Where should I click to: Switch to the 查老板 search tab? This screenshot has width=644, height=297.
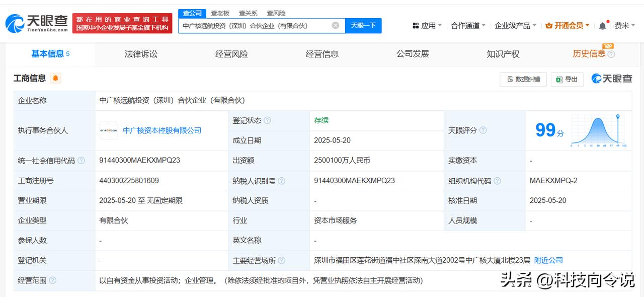click(220, 13)
